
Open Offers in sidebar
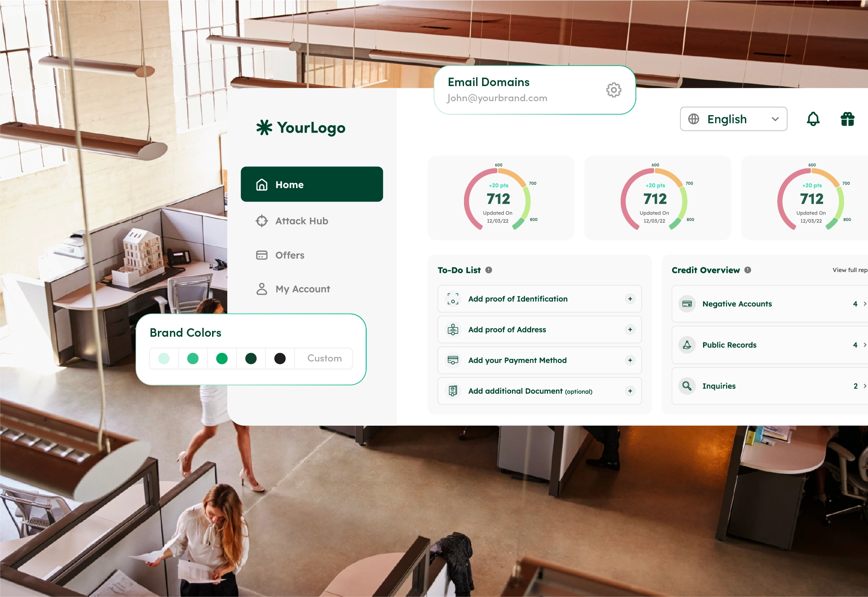point(289,255)
